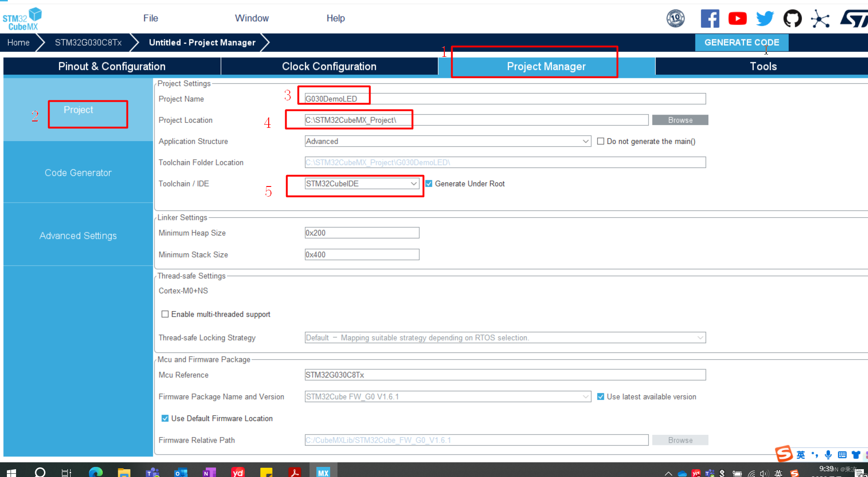Screen dimensions: 868x477
Task: Click the Toolchain Folder Location field
Action: [505, 162]
